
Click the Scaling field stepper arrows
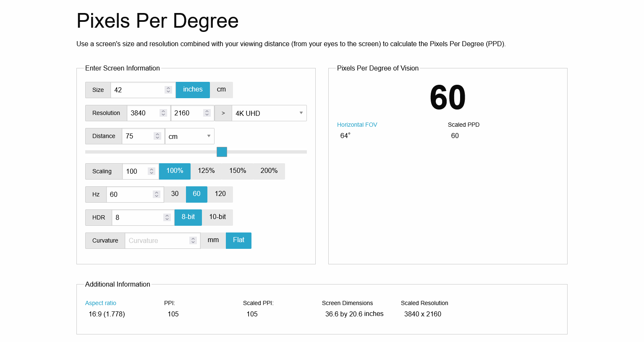[152, 171]
